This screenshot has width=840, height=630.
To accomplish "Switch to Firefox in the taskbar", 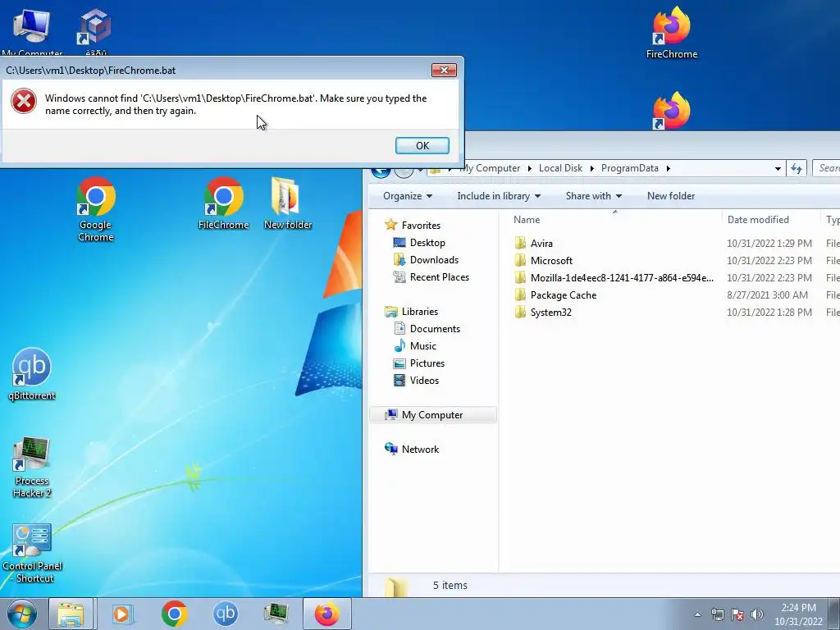I will pos(327,614).
